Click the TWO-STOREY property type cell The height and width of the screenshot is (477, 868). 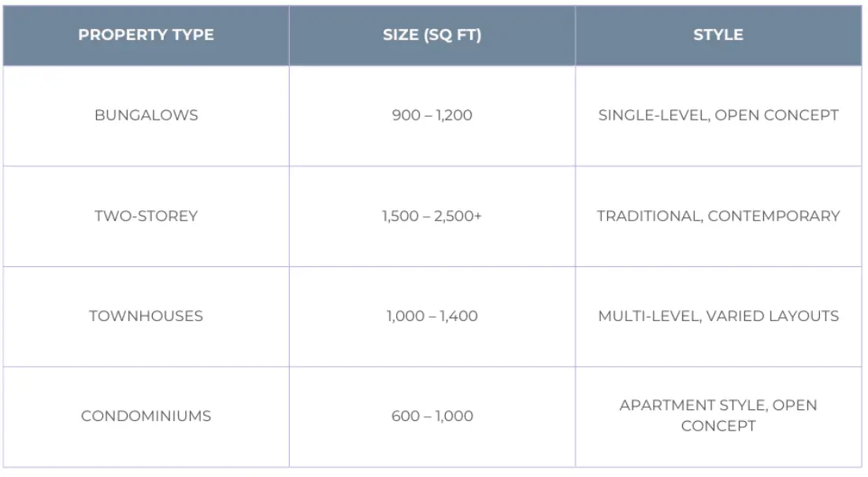146,216
